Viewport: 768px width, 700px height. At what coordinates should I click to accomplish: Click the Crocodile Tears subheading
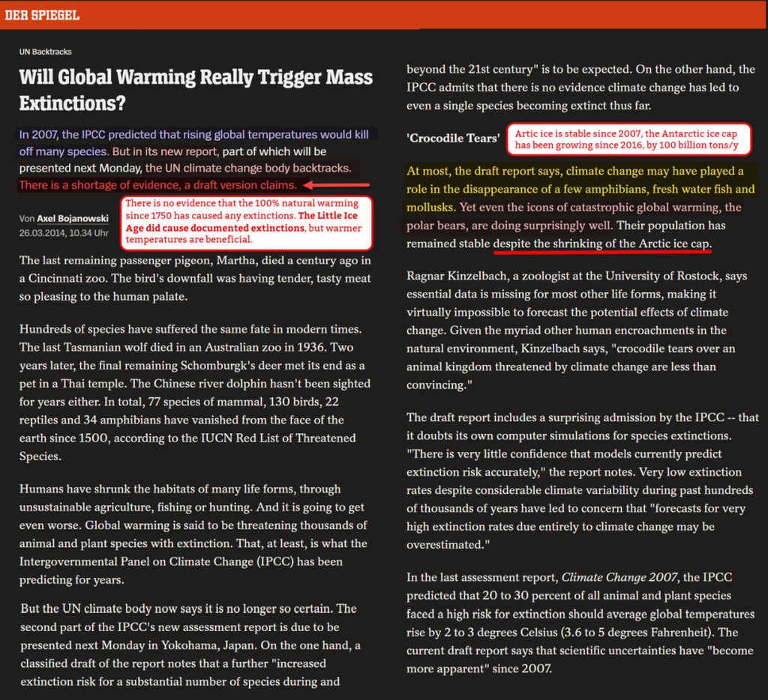(453, 139)
